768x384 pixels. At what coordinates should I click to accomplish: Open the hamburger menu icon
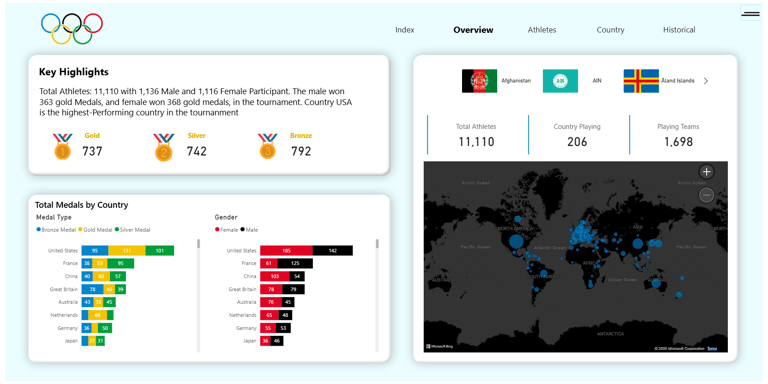click(x=750, y=14)
